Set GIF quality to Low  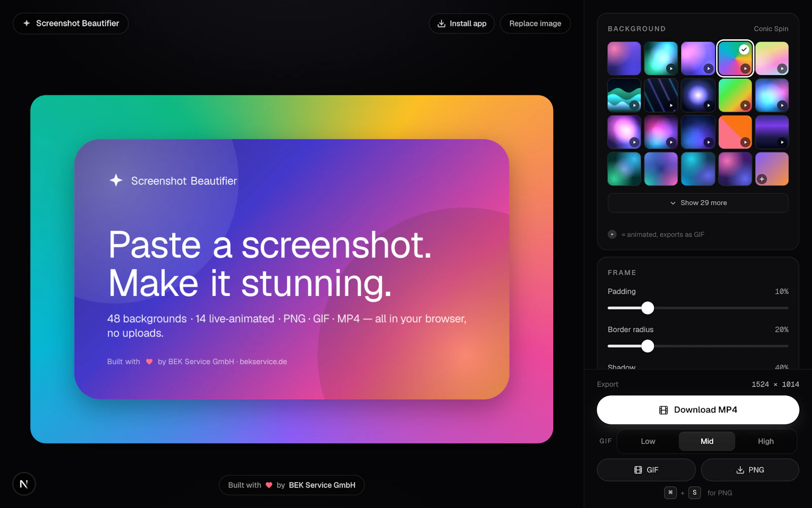coord(648,441)
